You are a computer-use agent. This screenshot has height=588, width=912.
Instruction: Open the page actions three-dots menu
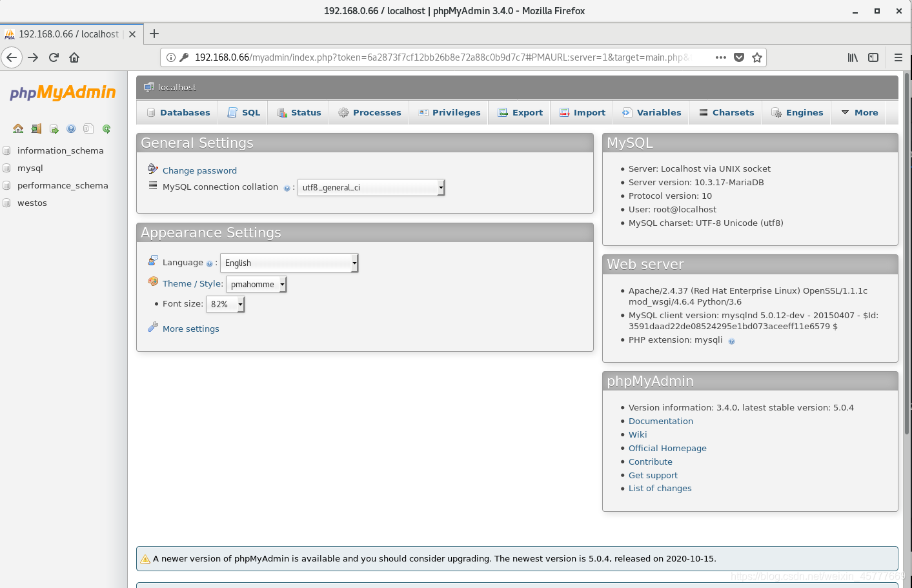tap(721, 57)
